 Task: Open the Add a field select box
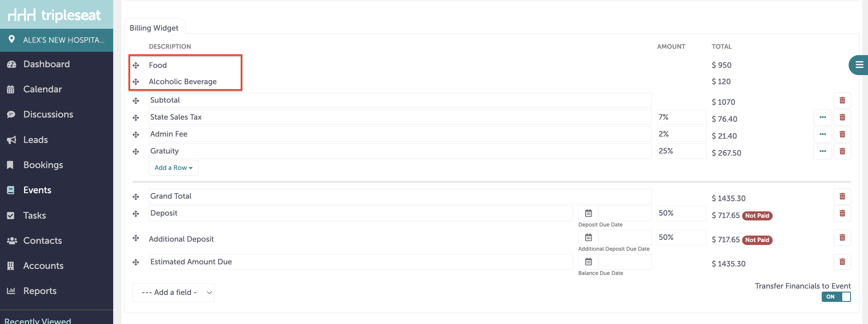click(x=173, y=292)
